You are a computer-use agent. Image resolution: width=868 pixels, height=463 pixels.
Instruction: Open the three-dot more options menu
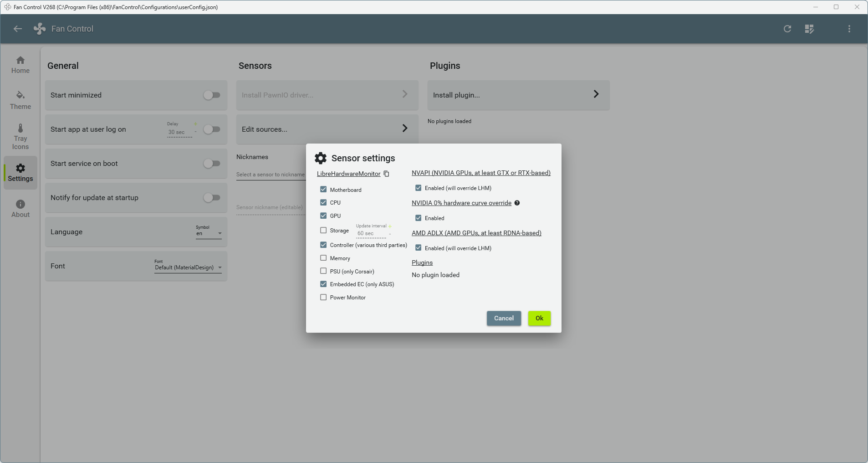pos(849,29)
